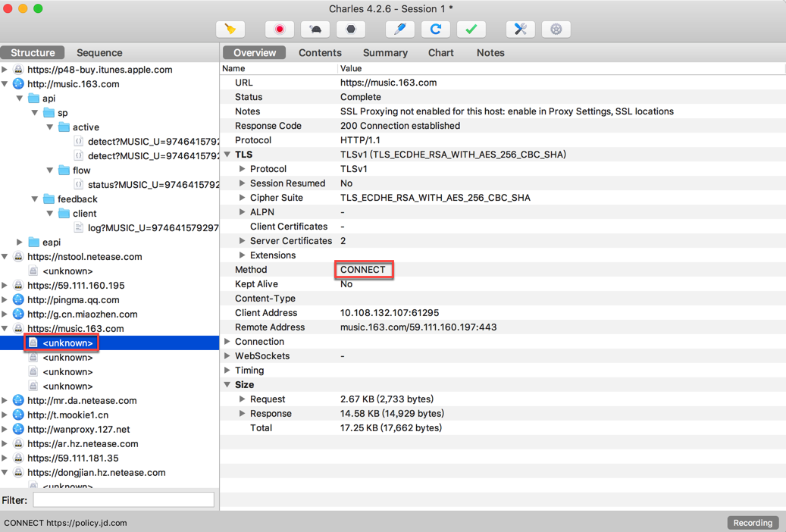Toggle the red Record button in toolbar
Image resolution: width=786 pixels, height=532 pixels.
point(279,29)
